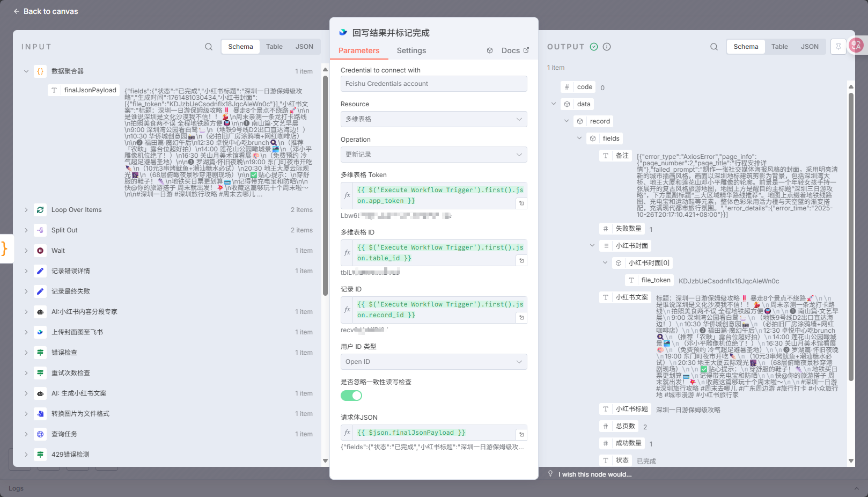Click the 查询任务 globe icon
Screen dimensions: 868x497
click(40, 434)
